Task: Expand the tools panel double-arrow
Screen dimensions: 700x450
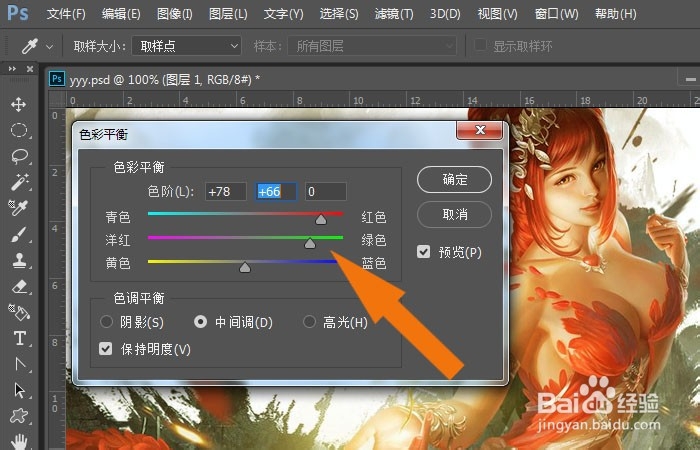Action: click(x=12, y=69)
